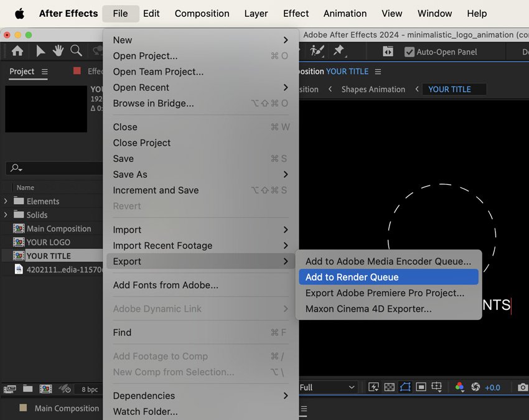Select the Zoom magnifier tool
The width and height of the screenshot is (529, 420).
coord(77,51)
